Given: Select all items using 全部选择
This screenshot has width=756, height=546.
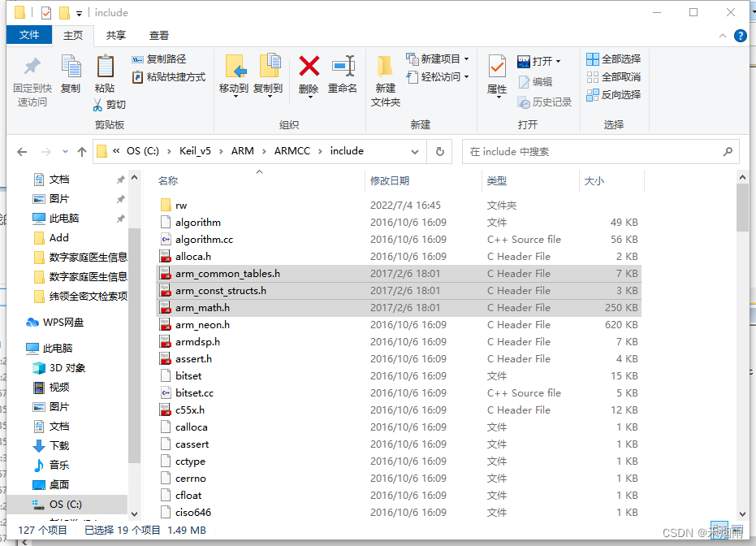Looking at the screenshot, I should [611, 58].
